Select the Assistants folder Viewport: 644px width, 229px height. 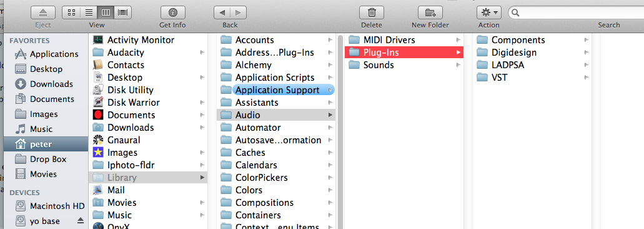[x=277, y=103]
